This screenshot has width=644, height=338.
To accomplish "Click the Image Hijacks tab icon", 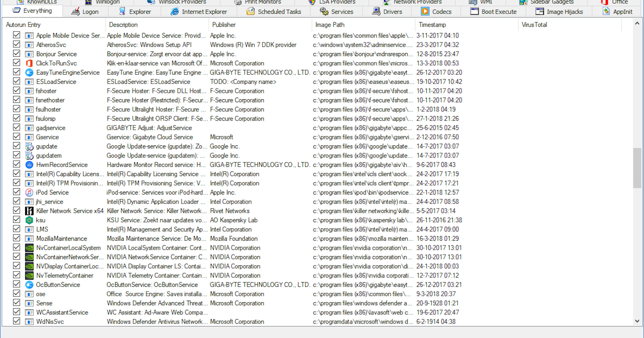I will [x=540, y=12].
